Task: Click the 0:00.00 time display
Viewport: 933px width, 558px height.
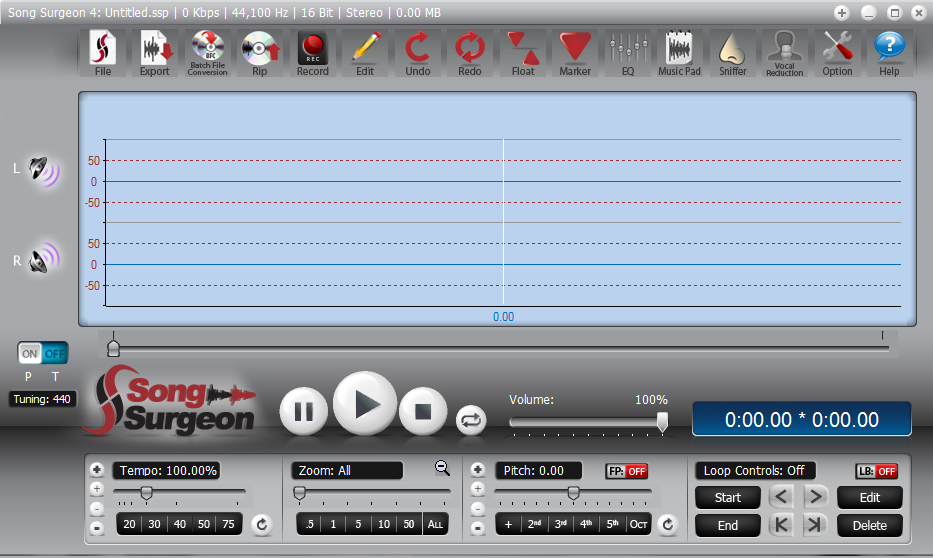Action: pyautogui.click(x=801, y=419)
